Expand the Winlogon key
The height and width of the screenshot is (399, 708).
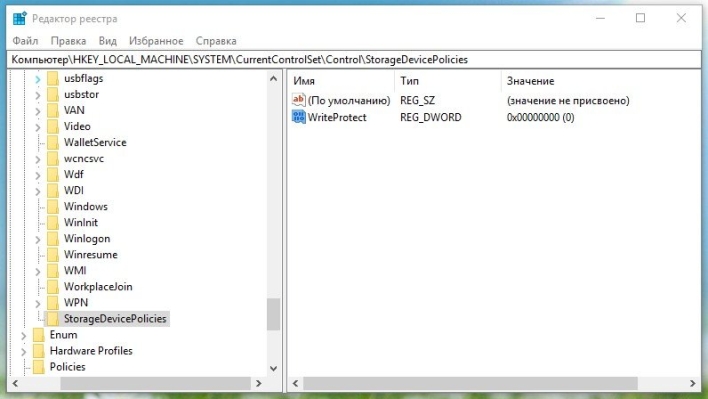(38, 240)
